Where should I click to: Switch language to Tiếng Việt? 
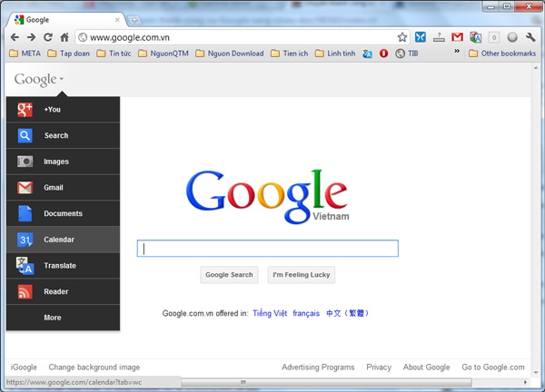(270, 313)
